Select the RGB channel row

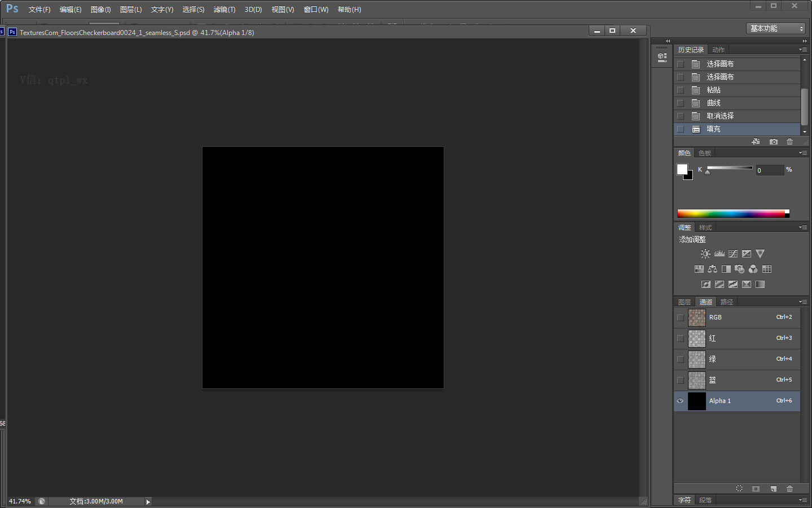pos(737,317)
